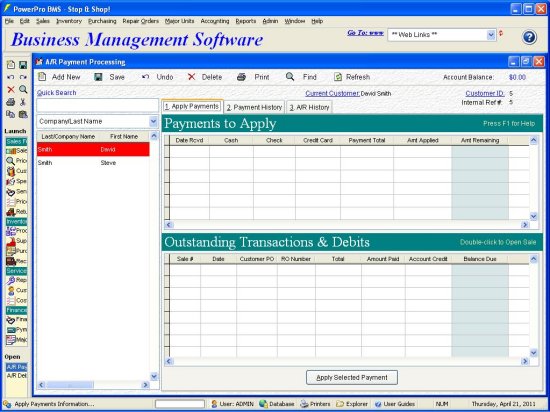The image size is (550, 412).
Task: Launch the Sales shortcut in the Launch panel
Action: [17, 150]
